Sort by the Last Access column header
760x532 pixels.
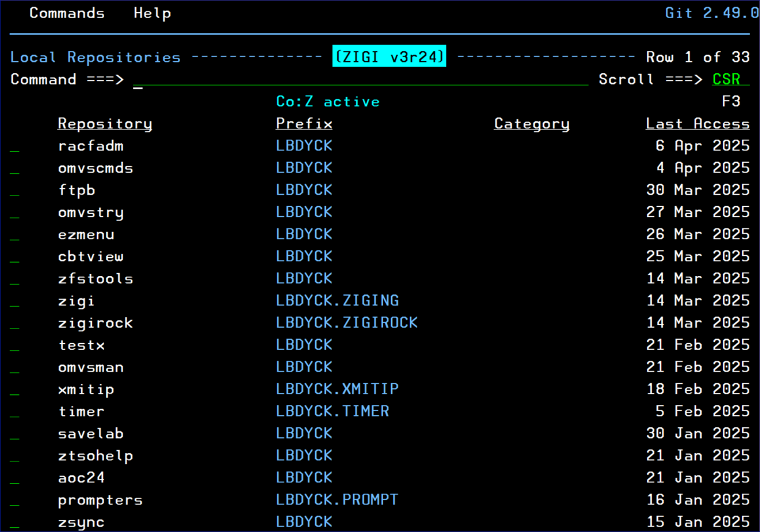[x=697, y=123]
